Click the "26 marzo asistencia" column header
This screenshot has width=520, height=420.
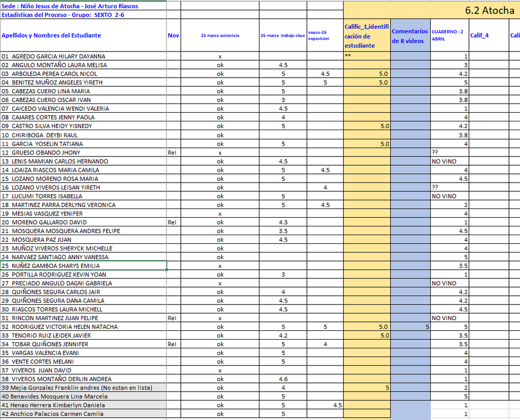219,36
